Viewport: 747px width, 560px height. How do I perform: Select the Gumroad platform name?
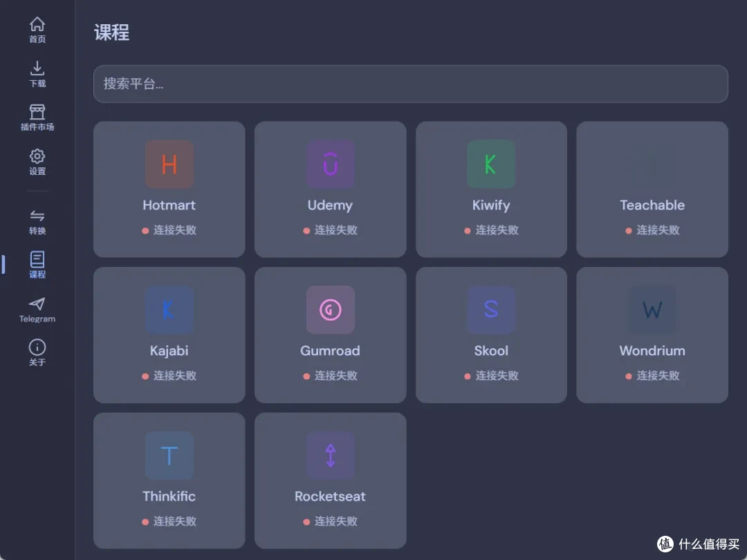(330, 351)
